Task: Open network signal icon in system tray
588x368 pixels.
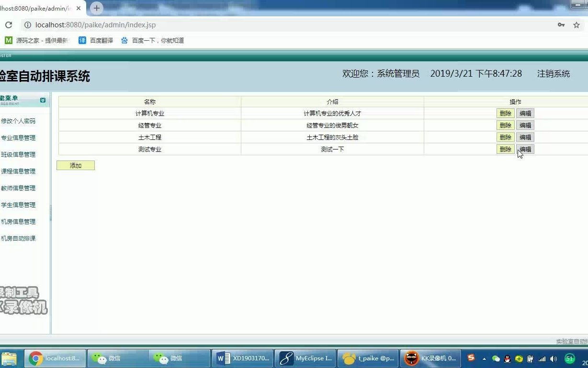Action: tap(542, 358)
